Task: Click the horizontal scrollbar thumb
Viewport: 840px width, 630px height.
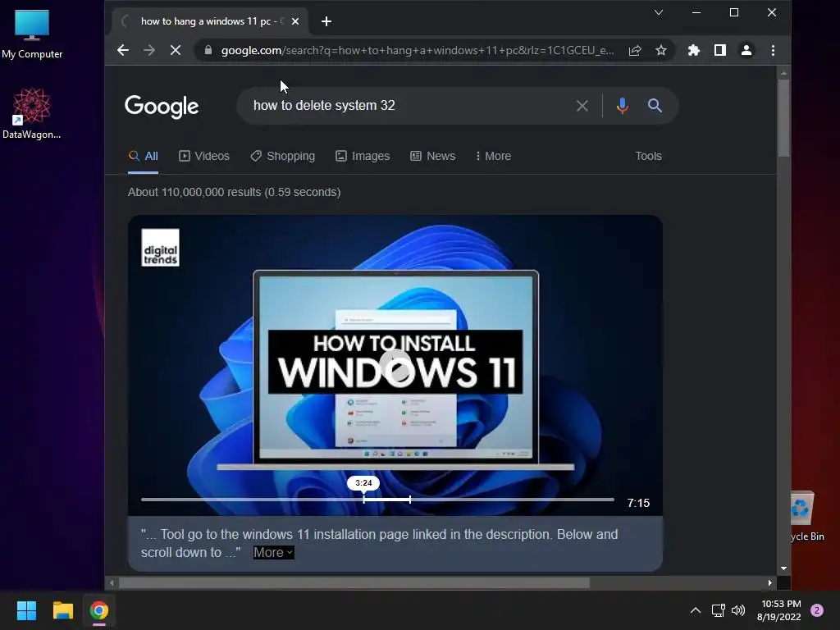Action: coord(354,582)
